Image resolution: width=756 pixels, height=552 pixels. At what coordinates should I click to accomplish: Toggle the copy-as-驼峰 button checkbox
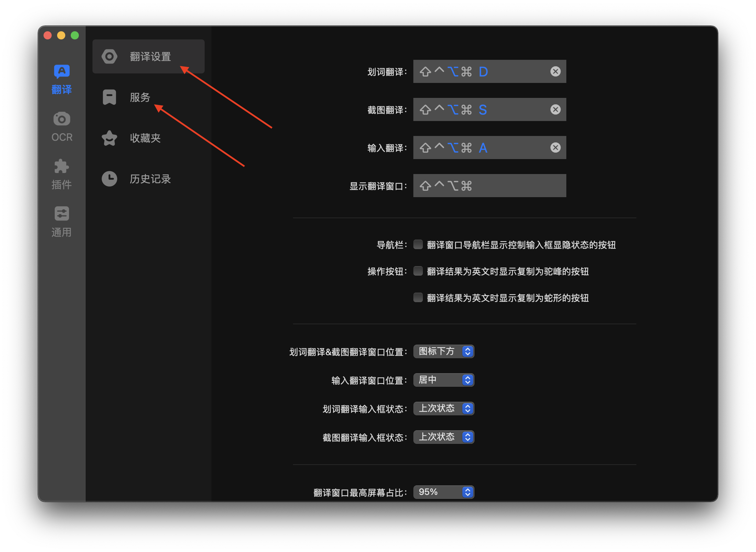pyautogui.click(x=418, y=271)
